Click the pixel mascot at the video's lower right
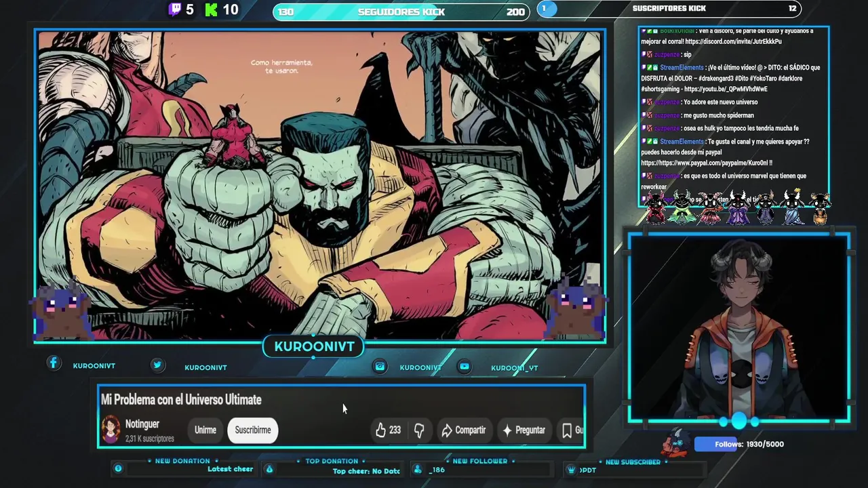 pos(575,307)
